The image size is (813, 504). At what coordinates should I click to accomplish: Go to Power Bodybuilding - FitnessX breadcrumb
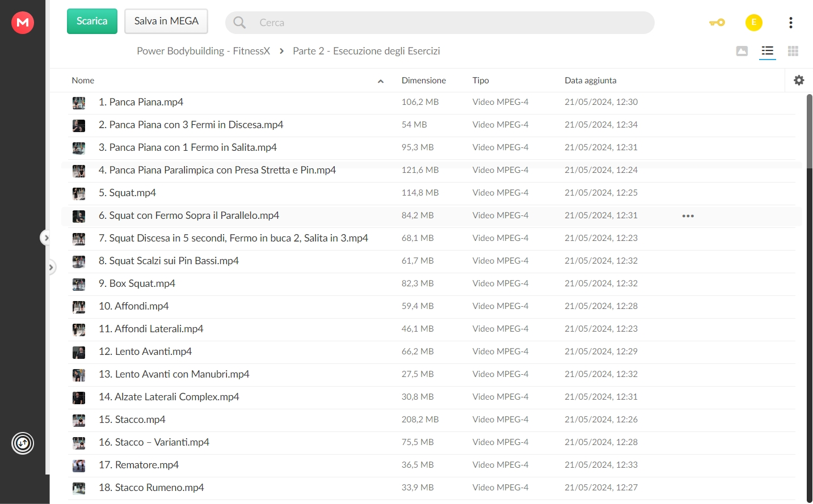coord(204,51)
